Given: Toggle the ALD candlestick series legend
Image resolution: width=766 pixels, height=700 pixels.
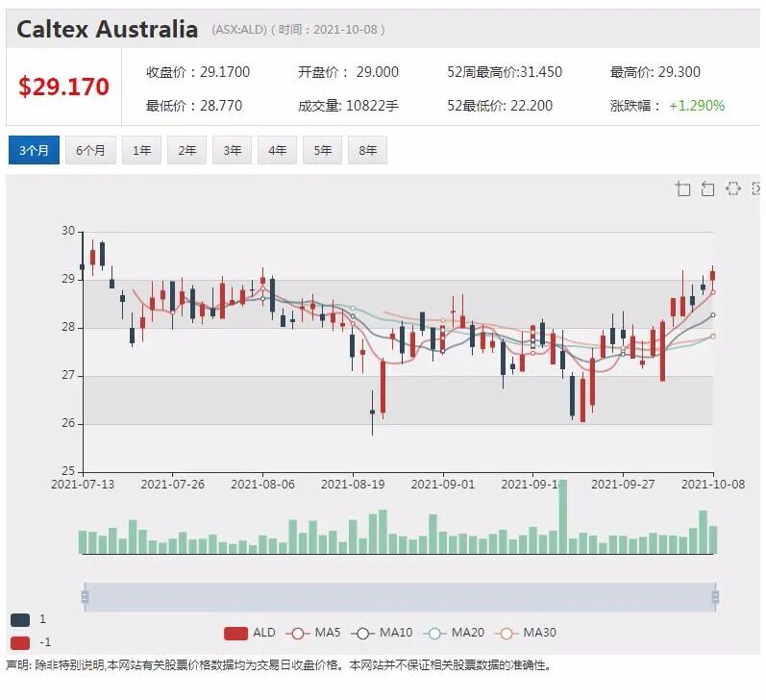Looking at the screenshot, I should 250,633.
